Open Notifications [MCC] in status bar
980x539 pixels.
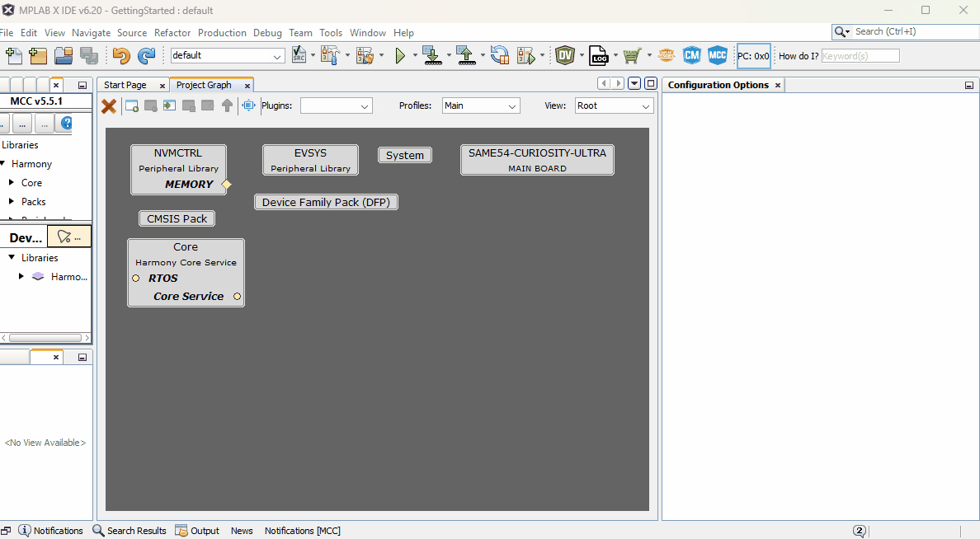303,530
